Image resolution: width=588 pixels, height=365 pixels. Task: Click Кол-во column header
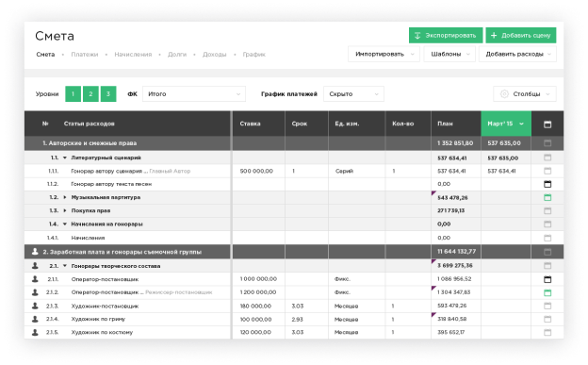[402, 124]
